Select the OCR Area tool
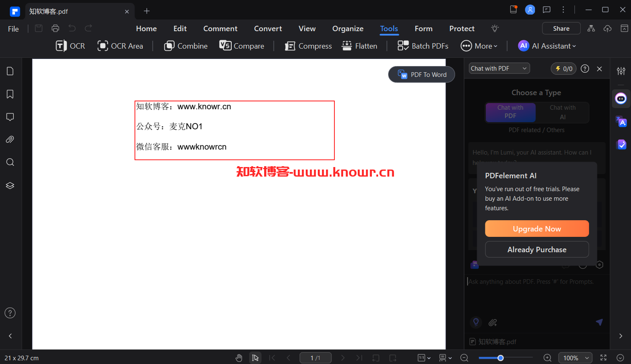The height and width of the screenshot is (364, 631). [x=120, y=46]
